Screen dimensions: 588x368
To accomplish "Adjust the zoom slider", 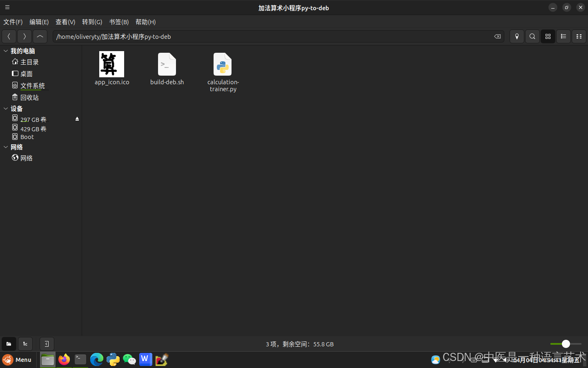I will 566,344.
